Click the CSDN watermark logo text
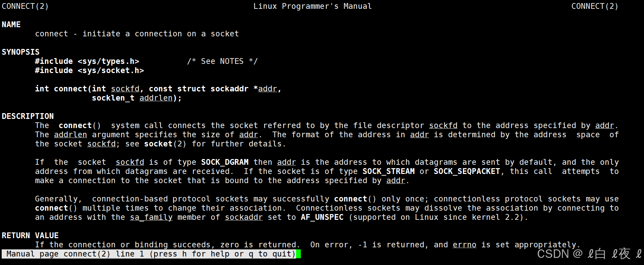This screenshot has height=265, width=644. click(x=553, y=254)
